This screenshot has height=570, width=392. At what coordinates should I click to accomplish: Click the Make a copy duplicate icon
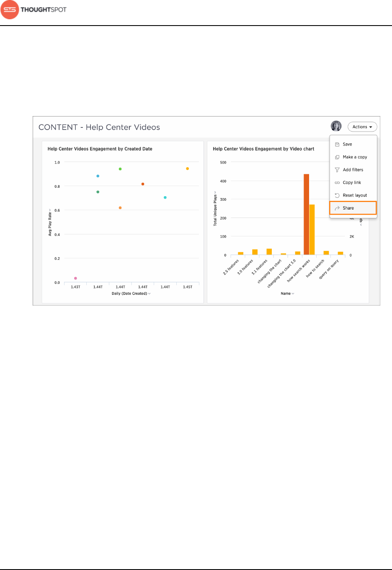pyautogui.click(x=337, y=157)
